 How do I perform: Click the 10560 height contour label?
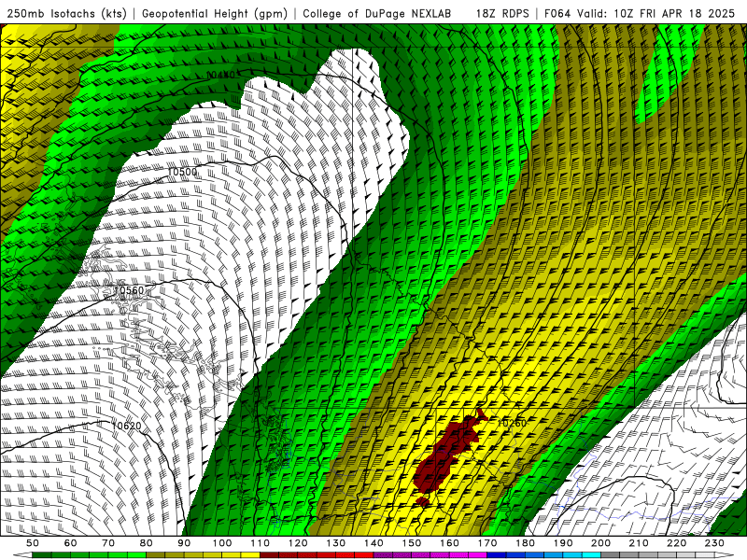(x=129, y=290)
